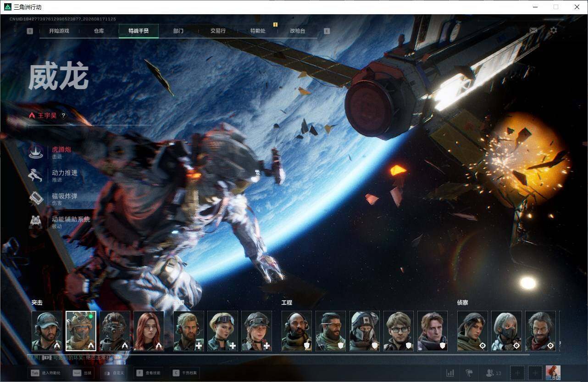
Task: Minimize the 三角洲行动 window
Action: click(535, 7)
